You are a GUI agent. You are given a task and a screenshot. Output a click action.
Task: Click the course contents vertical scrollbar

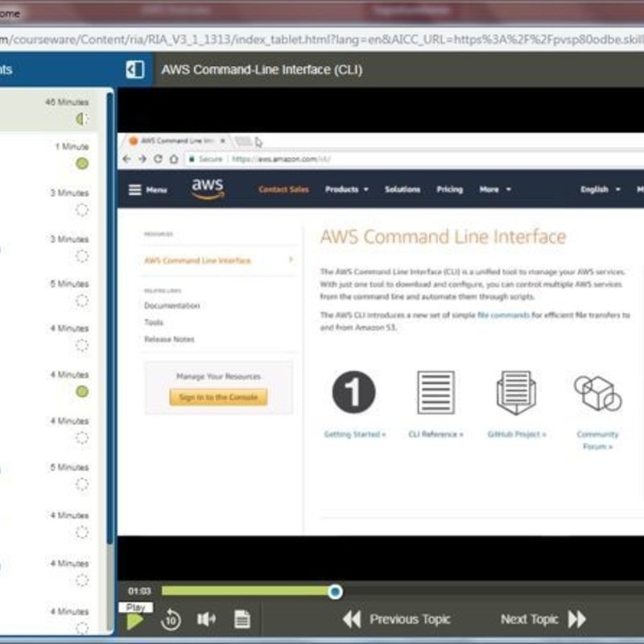pos(109,361)
